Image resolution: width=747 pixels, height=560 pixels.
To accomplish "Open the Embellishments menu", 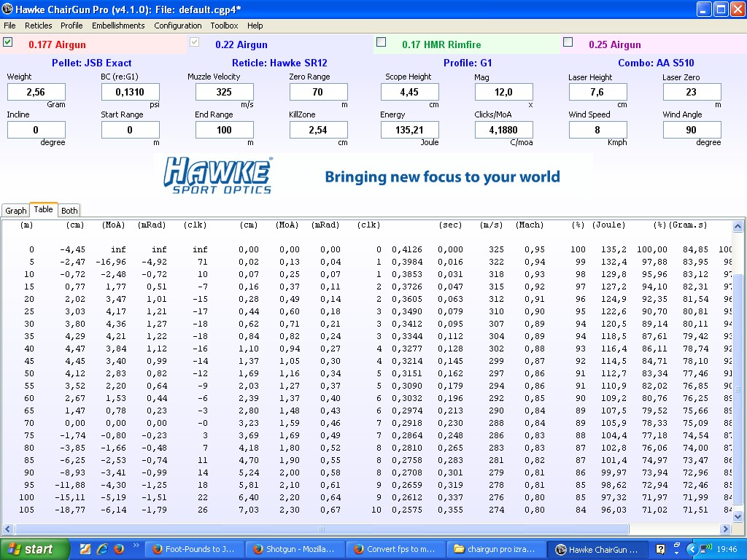I will point(118,26).
